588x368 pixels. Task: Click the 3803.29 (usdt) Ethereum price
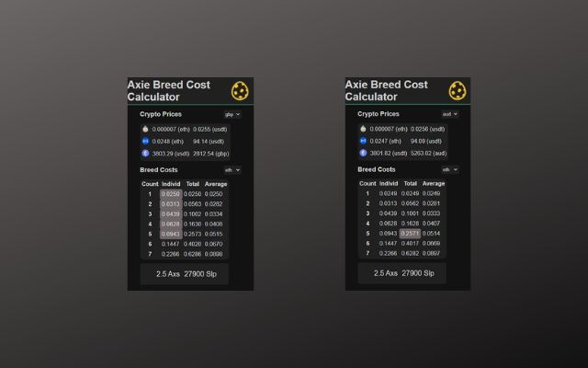pos(171,154)
